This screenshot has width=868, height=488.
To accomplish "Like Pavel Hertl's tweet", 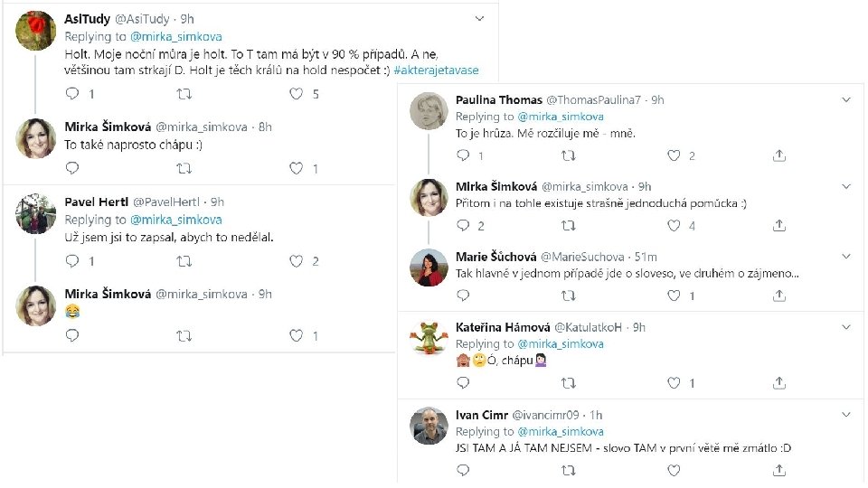I will [296, 261].
